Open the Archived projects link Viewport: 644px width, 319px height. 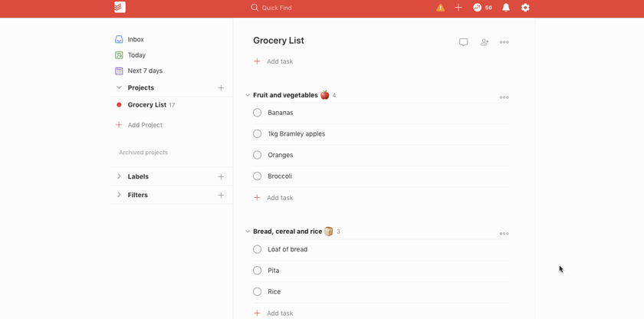(143, 153)
